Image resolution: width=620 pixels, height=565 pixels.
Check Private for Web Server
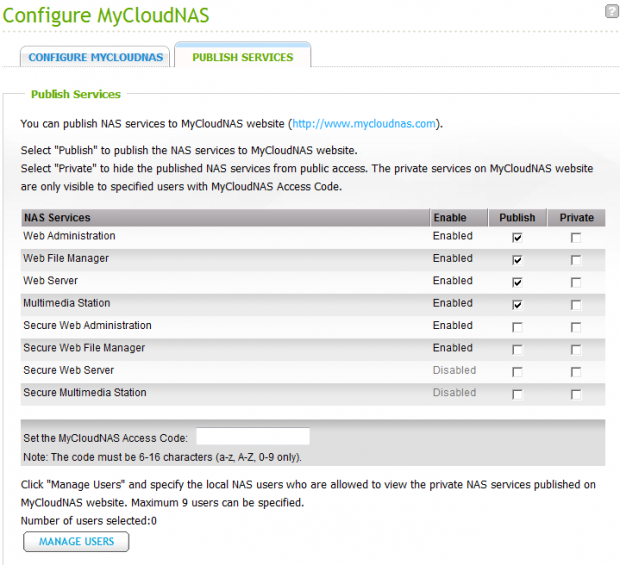pyautogui.click(x=576, y=282)
